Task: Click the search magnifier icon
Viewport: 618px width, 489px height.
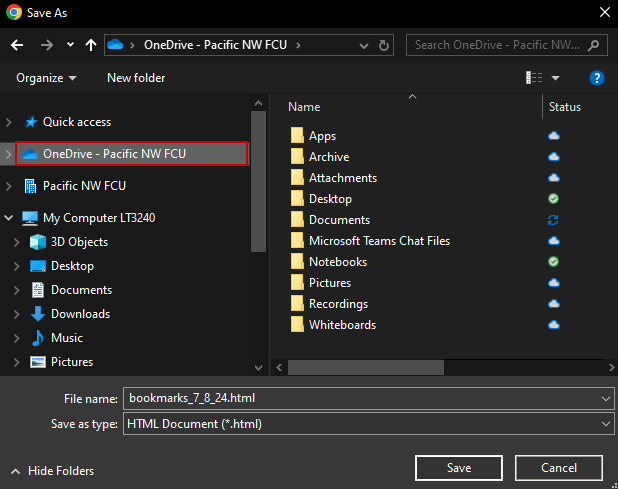Action: click(594, 45)
